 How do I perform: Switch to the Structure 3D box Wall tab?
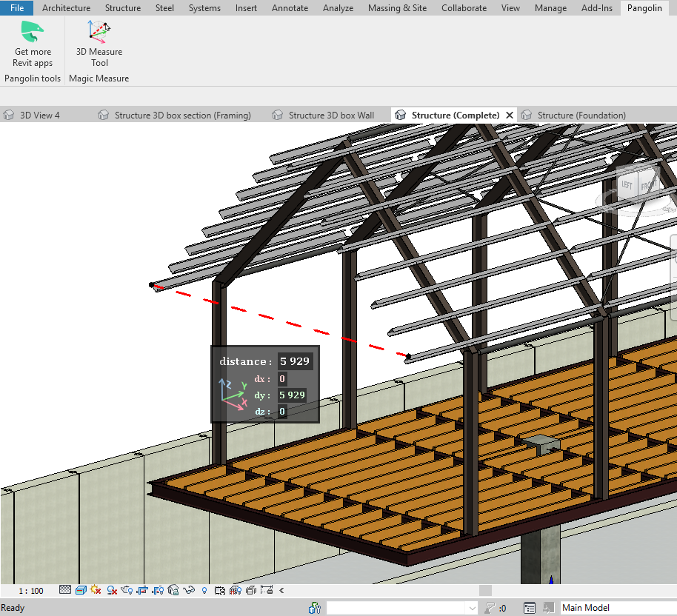tap(330, 115)
